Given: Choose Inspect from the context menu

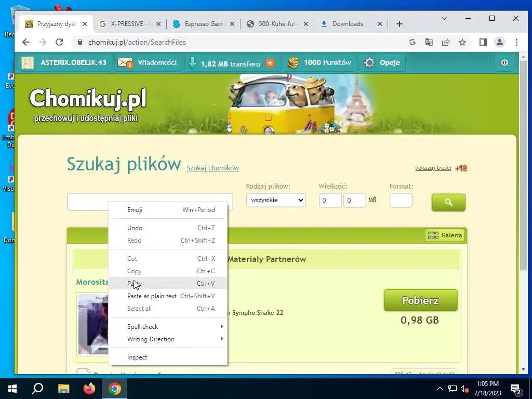Looking at the screenshot, I should [x=168, y=357].
